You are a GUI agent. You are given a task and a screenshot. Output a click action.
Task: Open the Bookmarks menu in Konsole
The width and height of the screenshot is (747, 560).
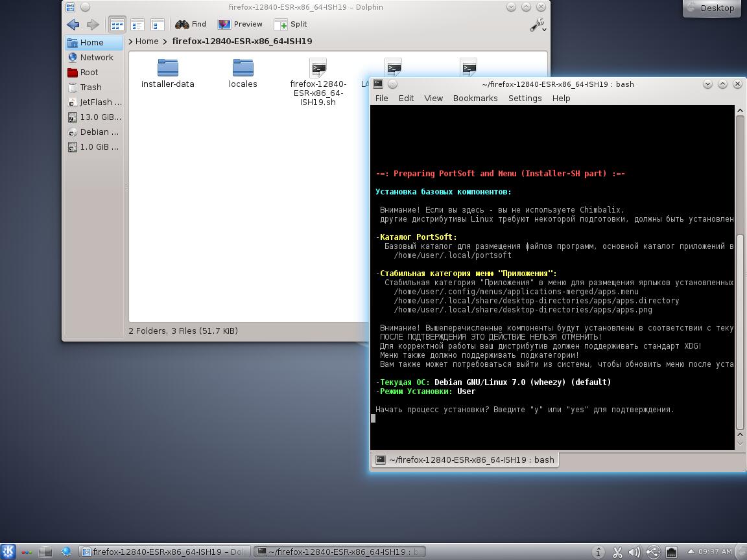tap(475, 99)
